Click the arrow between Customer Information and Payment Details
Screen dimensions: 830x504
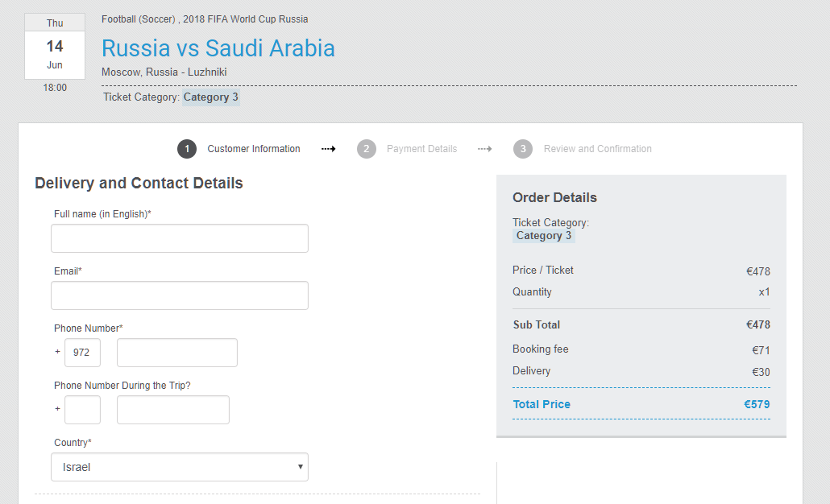(x=327, y=149)
